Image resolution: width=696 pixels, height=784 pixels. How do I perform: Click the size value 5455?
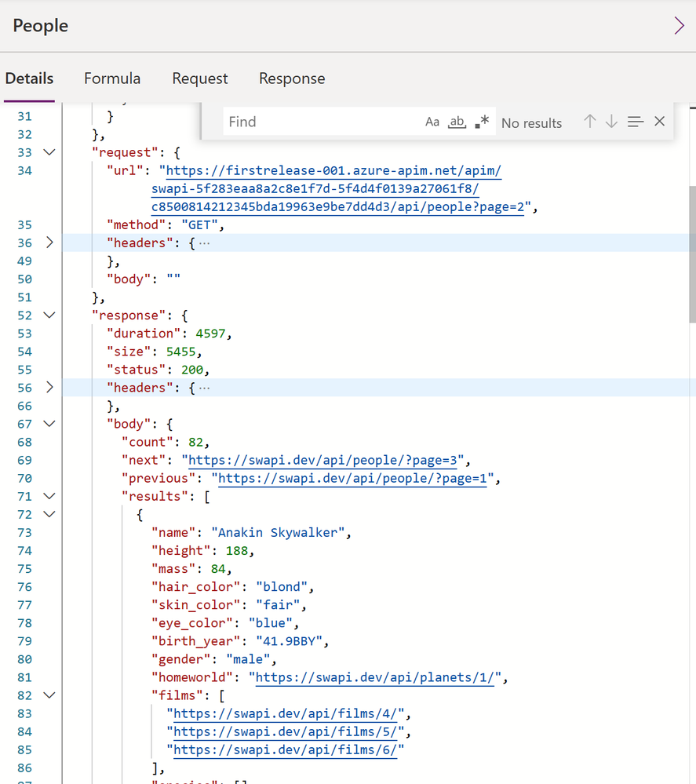(180, 352)
